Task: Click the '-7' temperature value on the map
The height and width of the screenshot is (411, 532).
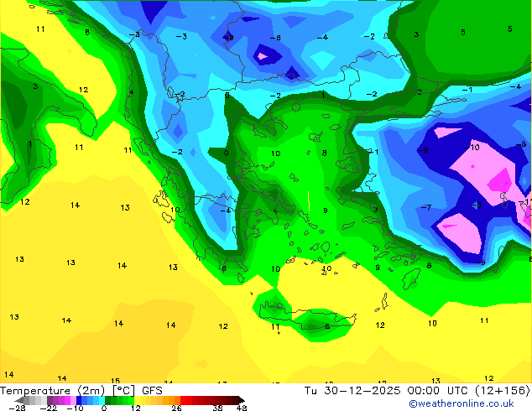Action: pos(426,207)
